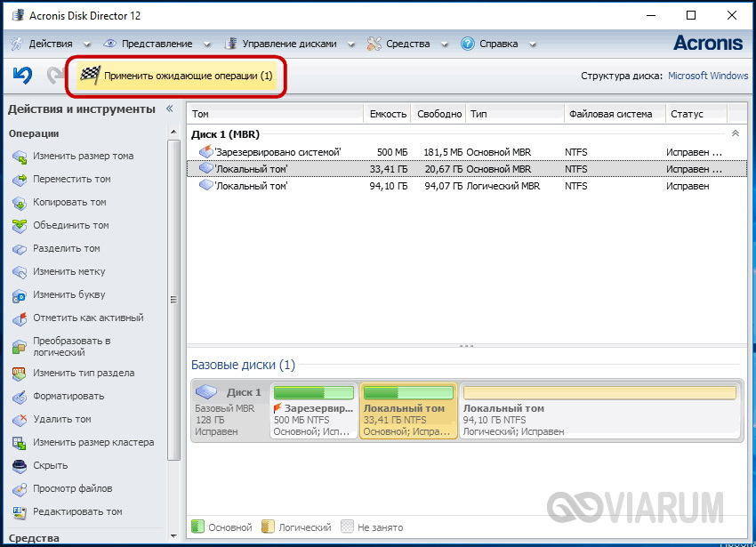
Task: Click the Delete volume icon (Удалить том)
Action: click(x=19, y=420)
